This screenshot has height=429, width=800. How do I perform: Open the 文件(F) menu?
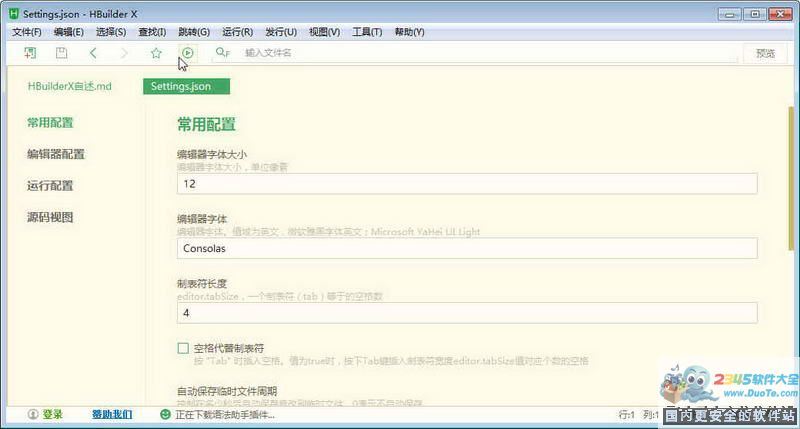coord(27,32)
